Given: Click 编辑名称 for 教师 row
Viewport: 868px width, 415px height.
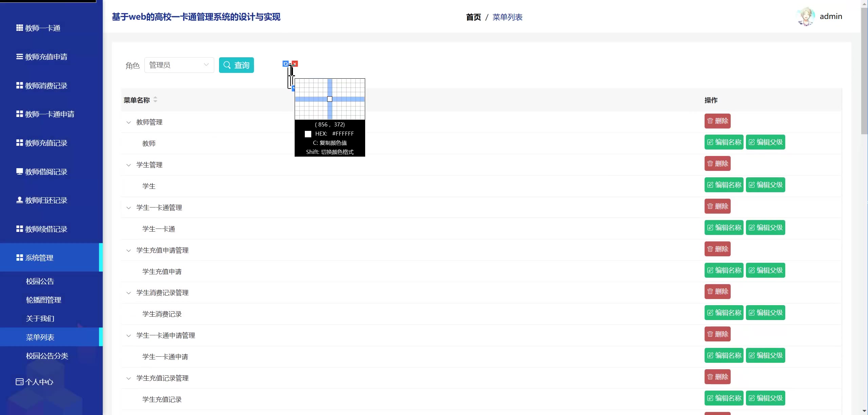Looking at the screenshot, I should coord(724,142).
